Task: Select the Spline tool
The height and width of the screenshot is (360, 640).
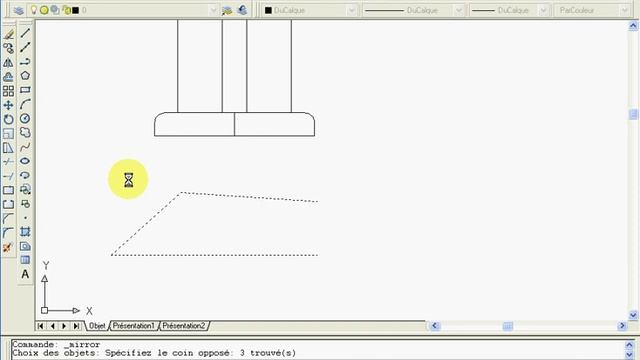Action: pos(25,147)
